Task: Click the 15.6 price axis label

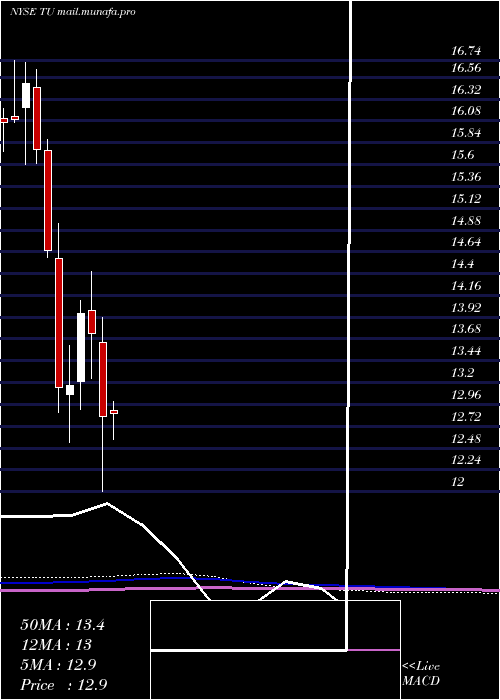Action: pyautogui.click(x=462, y=155)
